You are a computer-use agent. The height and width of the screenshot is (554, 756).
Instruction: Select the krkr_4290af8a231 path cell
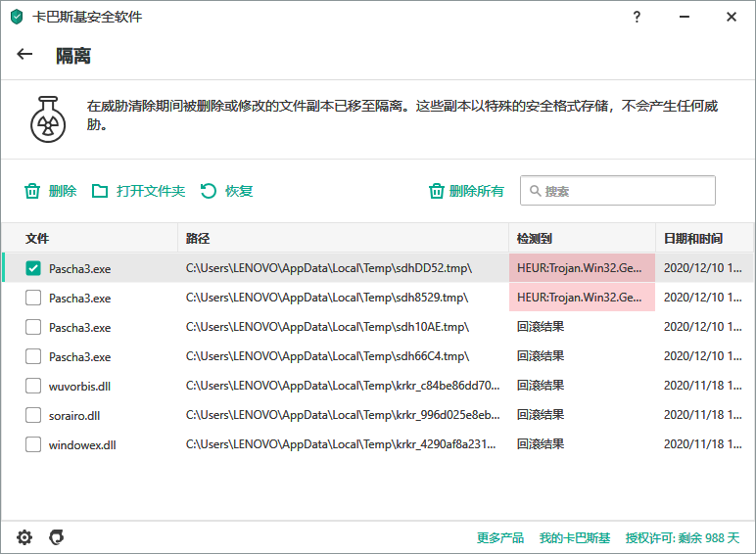(x=341, y=444)
